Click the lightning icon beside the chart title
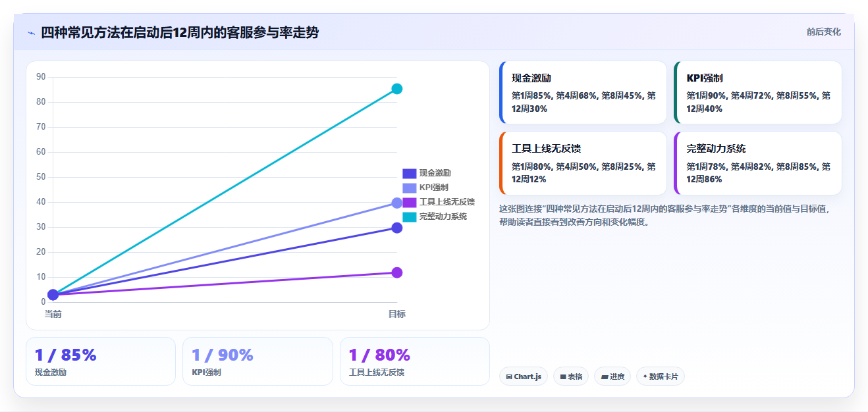The width and height of the screenshot is (868, 412). pyautogui.click(x=32, y=33)
